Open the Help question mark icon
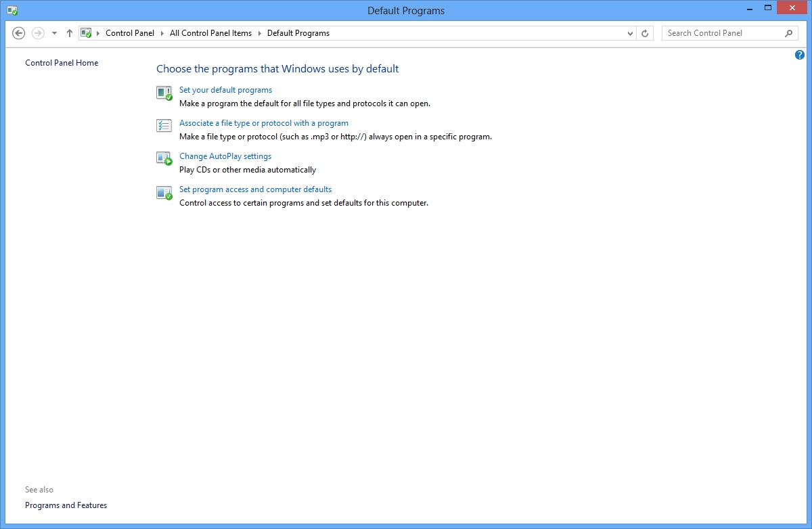 800,55
